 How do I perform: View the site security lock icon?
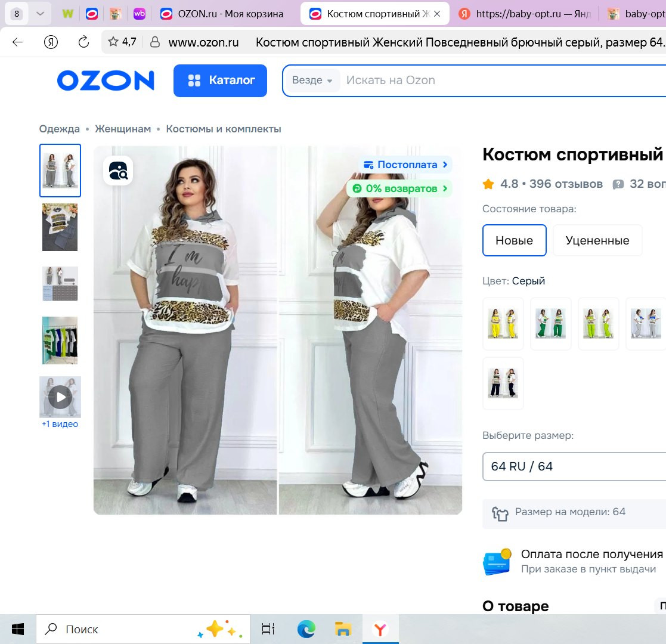click(155, 42)
